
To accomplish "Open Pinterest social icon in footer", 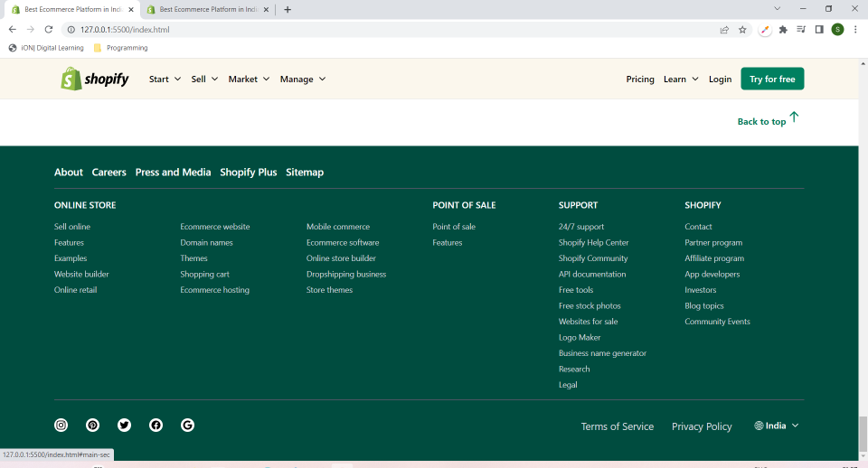I will coord(92,425).
